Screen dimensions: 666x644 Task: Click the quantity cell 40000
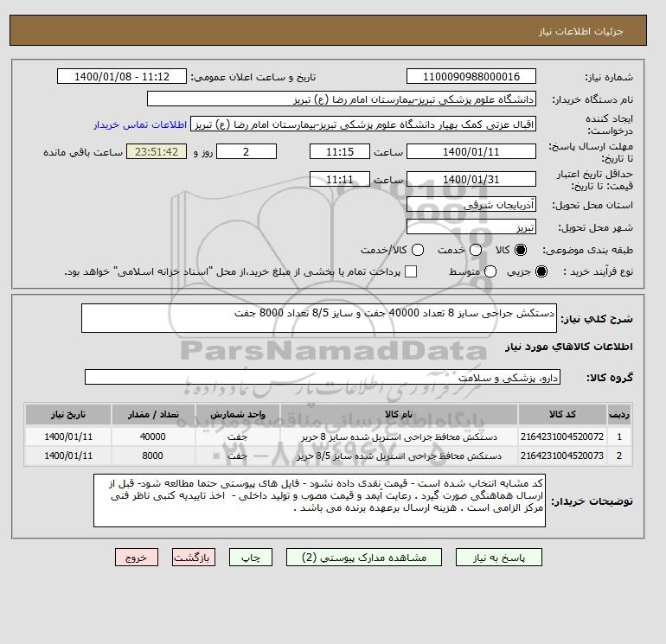[x=153, y=437]
